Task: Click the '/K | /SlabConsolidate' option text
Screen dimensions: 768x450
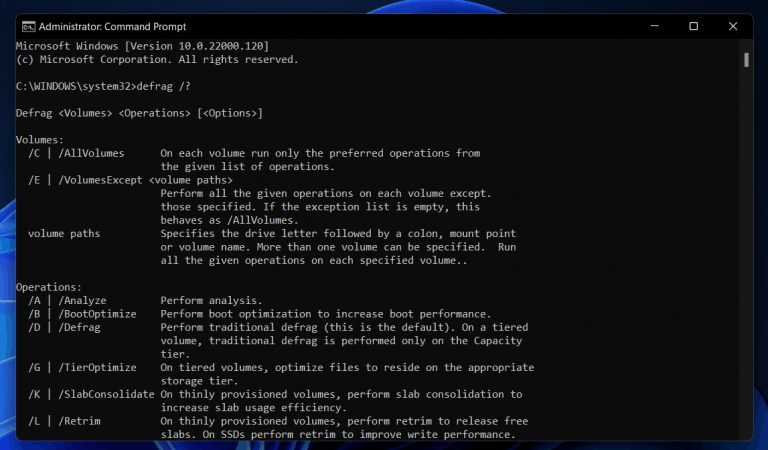Action: [x=90, y=394]
